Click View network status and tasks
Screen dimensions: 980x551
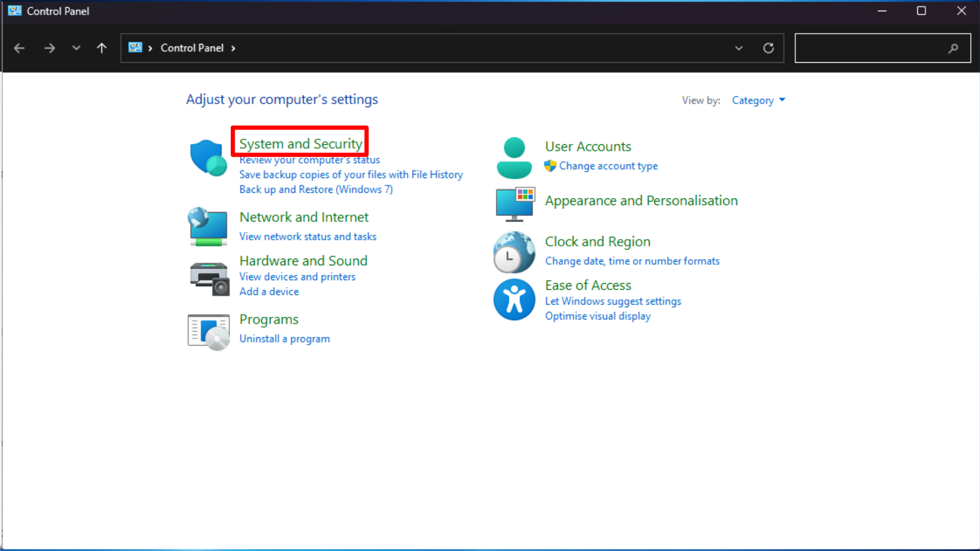(x=308, y=236)
